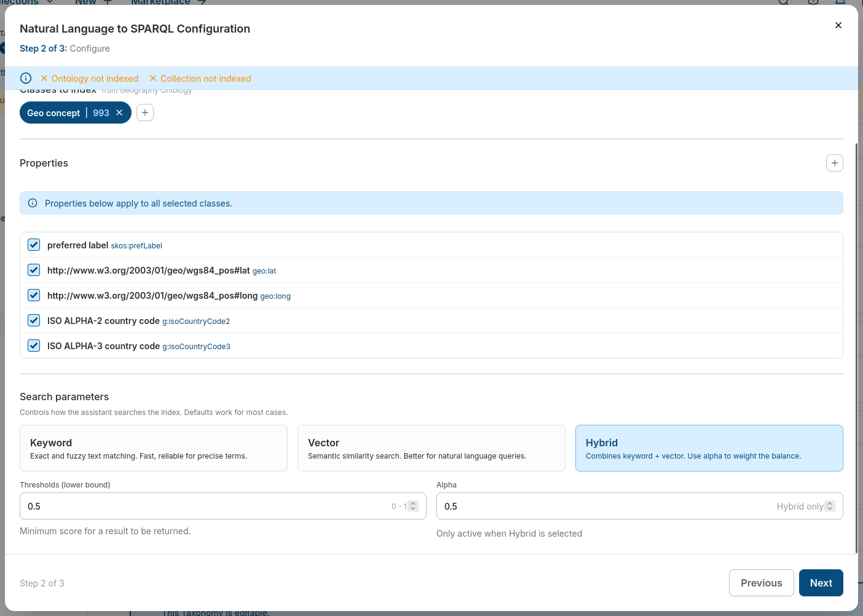Click the geo:long property identifier
The width and height of the screenshot is (863, 616).
click(275, 296)
